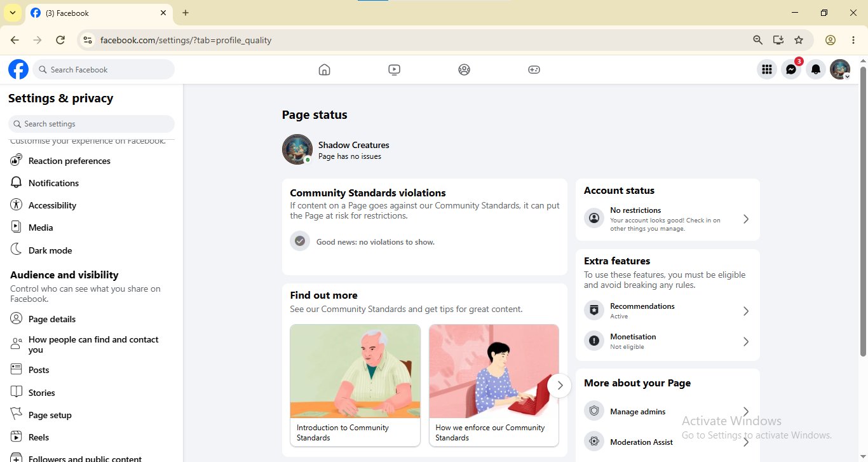Screen dimensions: 868x462
Task: Click the Page setup flag icon
Action: pos(17,414)
